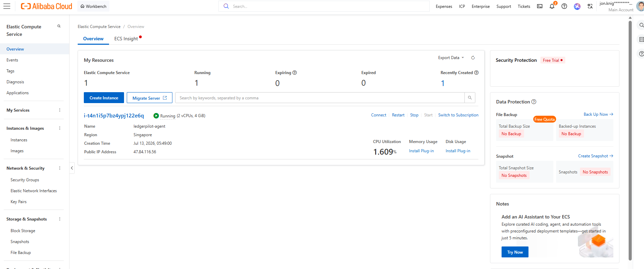644x269 pixels.
Task: Open Block Storage in sidebar
Action: [x=23, y=231]
